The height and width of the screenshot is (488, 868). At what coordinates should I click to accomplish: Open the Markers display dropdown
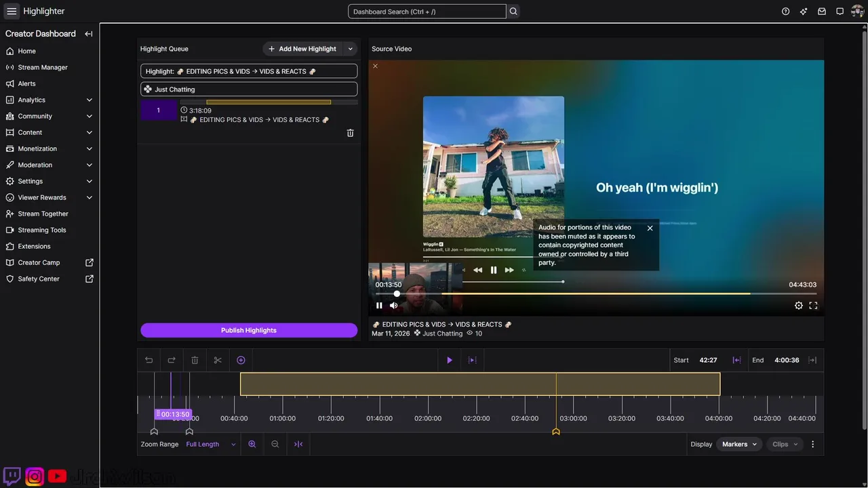[739, 444]
